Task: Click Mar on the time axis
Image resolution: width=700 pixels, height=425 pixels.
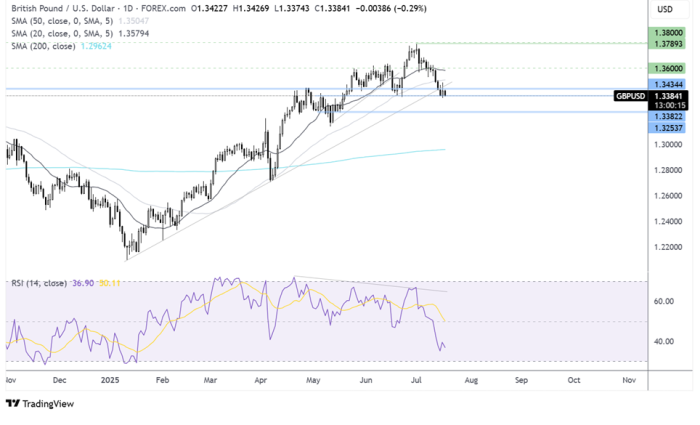Action: (210, 380)
